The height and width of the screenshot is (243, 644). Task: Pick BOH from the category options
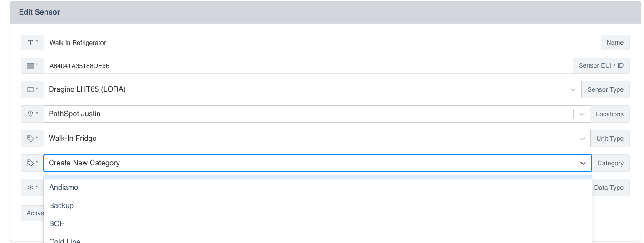coord(57,223)
